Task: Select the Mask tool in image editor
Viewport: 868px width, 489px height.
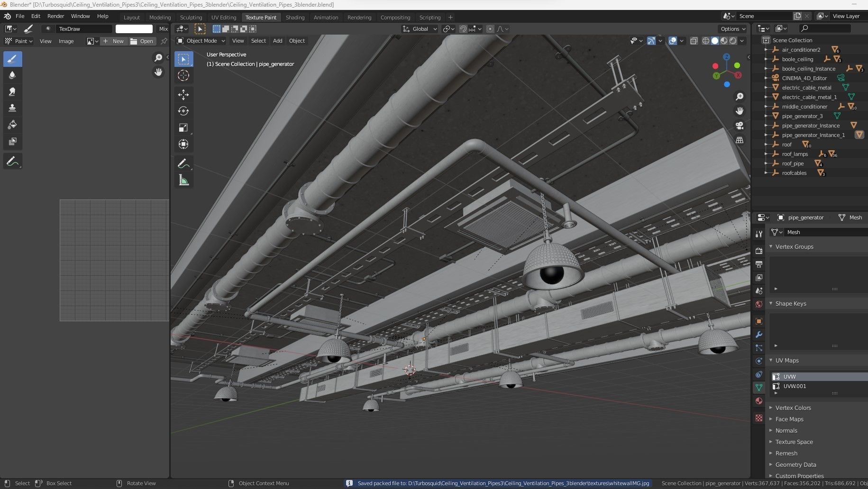Action: pos(12,141)
